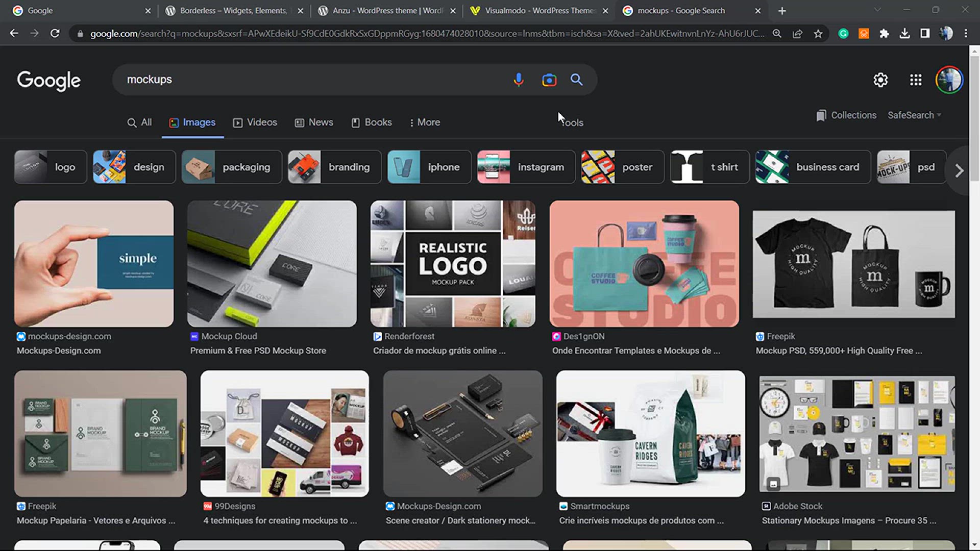Image resolution: width=980 pixels, height=551 pixels.
Task: Show next filter chips with arrow
Action: point(959,170)
